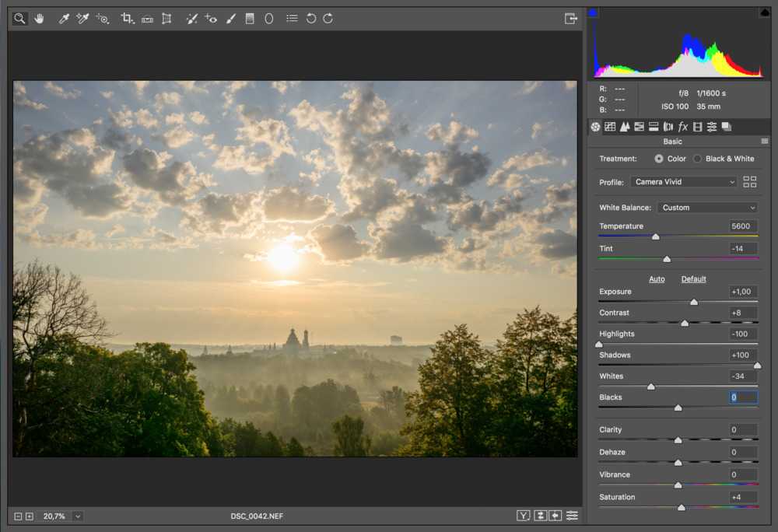
Task: Click the Auto tone link
Action: coord(657,279)
